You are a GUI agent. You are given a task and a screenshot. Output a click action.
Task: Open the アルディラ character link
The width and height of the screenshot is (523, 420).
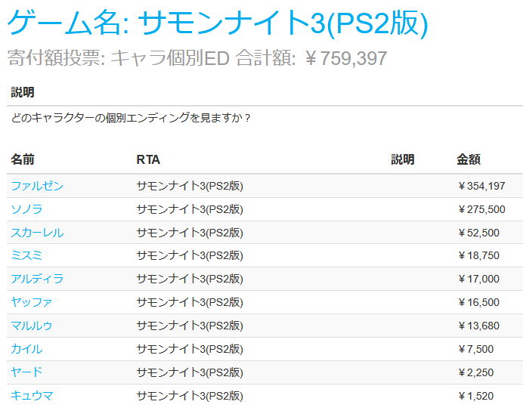click(x=37, y=279)
